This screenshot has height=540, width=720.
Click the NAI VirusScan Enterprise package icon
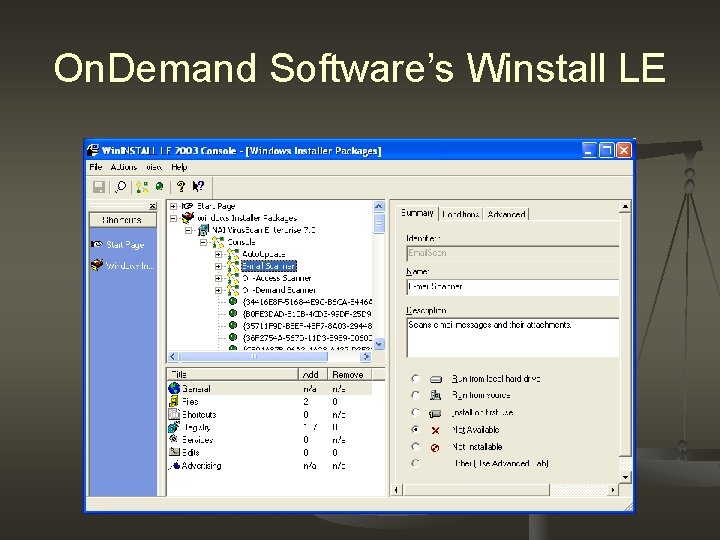(x=203, y=230)
